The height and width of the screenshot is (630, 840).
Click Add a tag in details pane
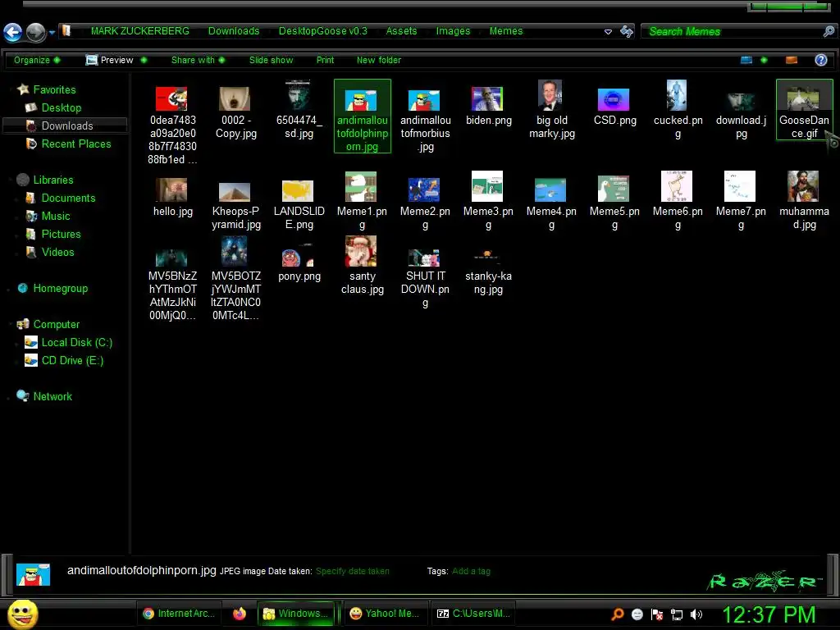coord(471,571)
